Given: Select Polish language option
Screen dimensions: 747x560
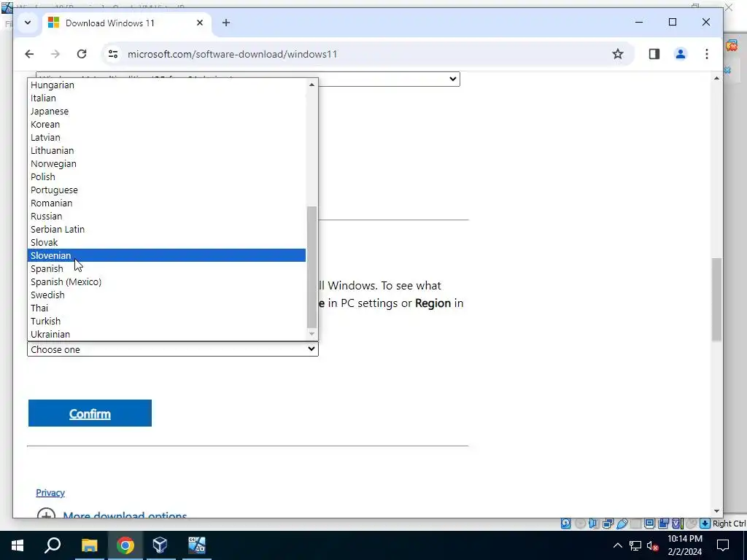Looking at the screenshot, I should point(166,176).
